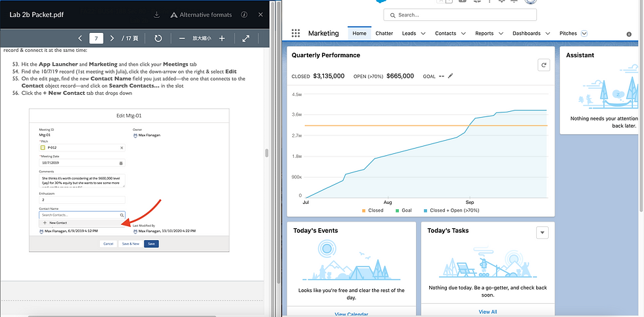644x317 pixels.
Task: Click View Calendar under Today's Events
Action: 351,314
